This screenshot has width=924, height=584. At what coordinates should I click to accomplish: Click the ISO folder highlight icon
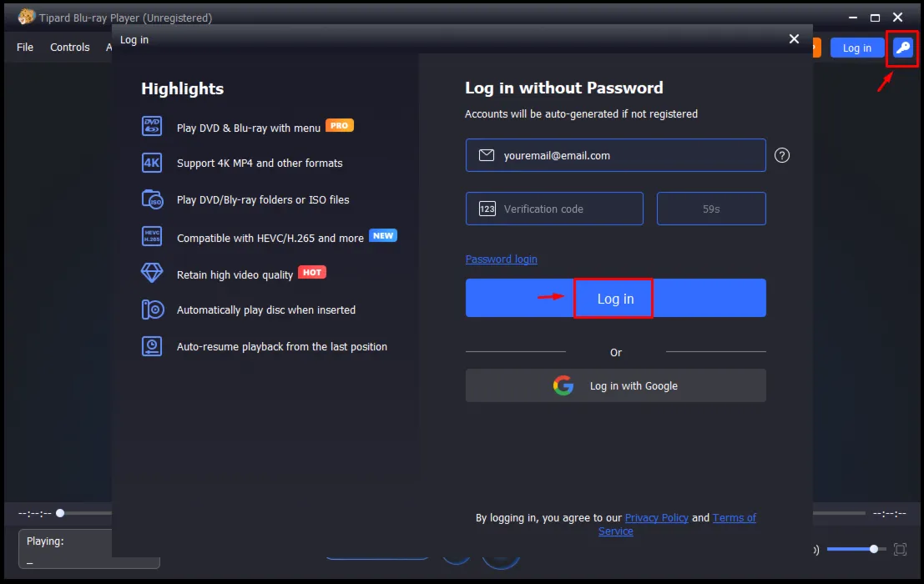pos(152,199)
